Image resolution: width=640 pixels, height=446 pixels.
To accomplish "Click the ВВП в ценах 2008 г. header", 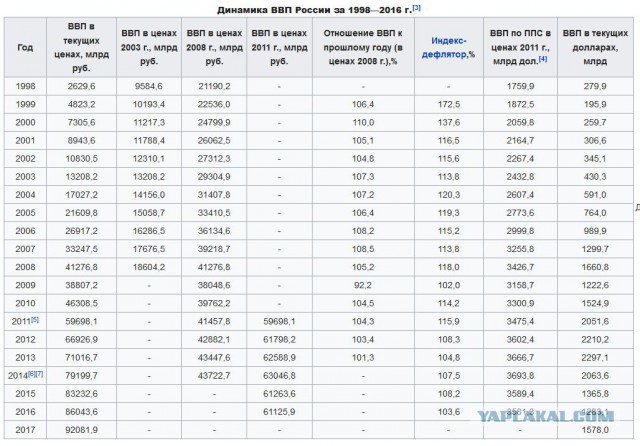I will point(214,47).
